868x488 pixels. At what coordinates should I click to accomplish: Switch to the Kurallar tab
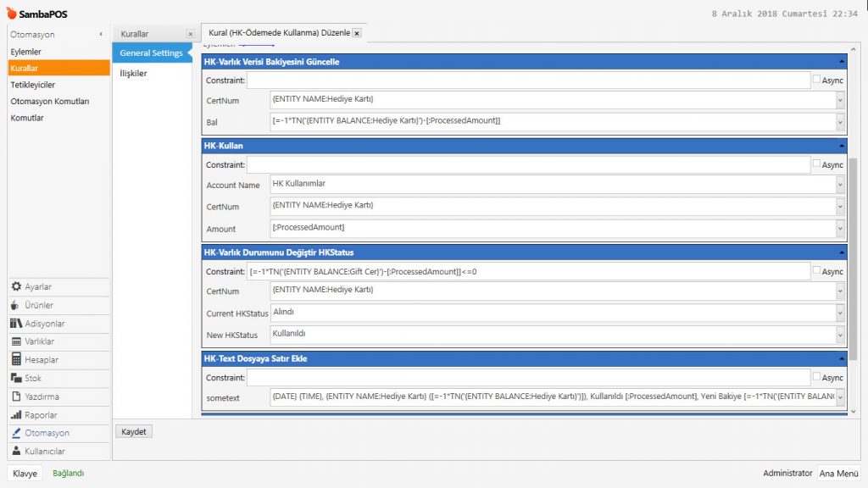(136, 34)
